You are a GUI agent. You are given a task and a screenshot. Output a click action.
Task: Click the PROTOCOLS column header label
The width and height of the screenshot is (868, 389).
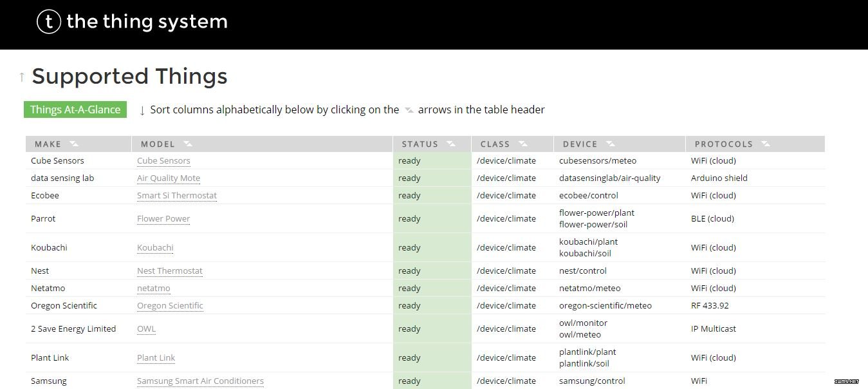pos(724,144)
